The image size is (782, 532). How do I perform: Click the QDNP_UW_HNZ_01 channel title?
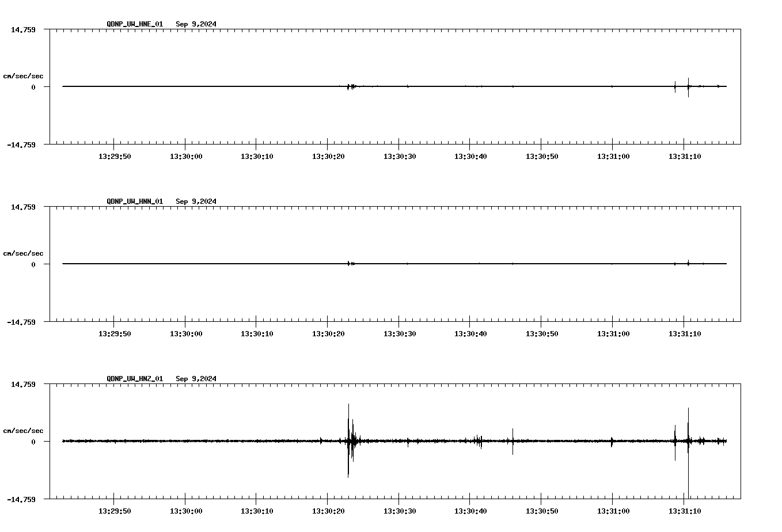(x=135, y=379)
